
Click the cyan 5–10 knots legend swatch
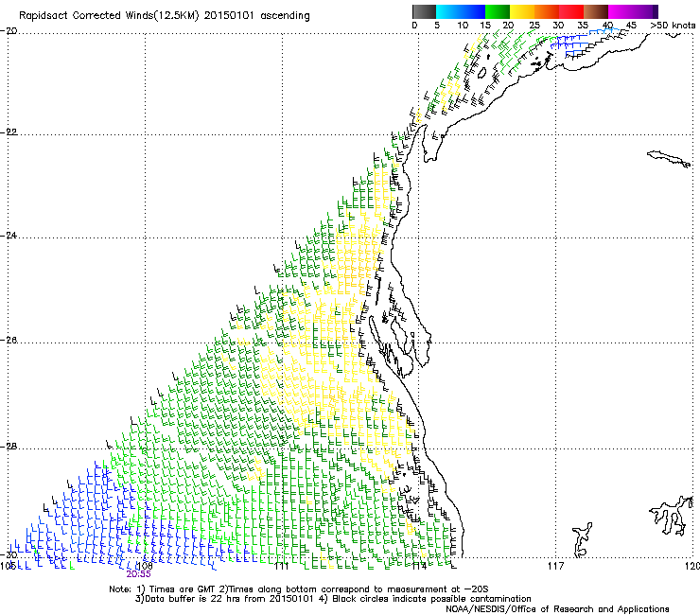[448, 11]
